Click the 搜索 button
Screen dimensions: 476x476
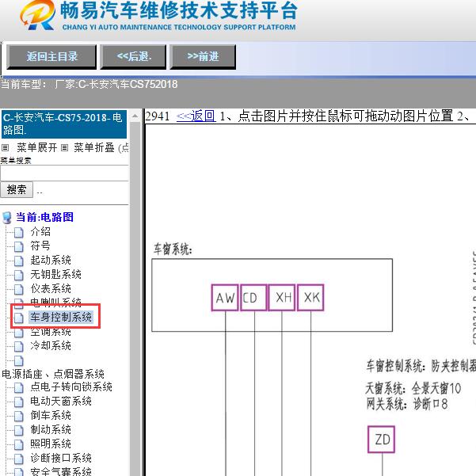(17, 190)
